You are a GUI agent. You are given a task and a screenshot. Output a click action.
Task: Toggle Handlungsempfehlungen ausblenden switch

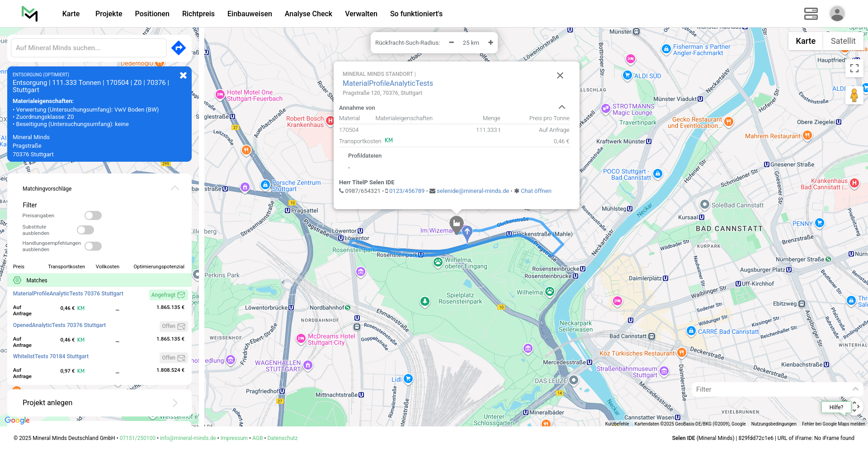click(93, 246)
